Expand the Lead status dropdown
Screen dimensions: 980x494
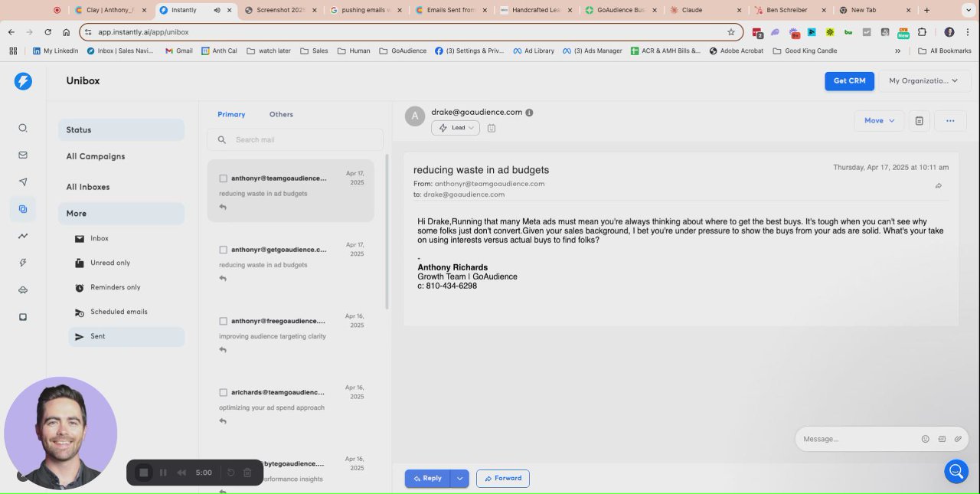tap(456, 128)
